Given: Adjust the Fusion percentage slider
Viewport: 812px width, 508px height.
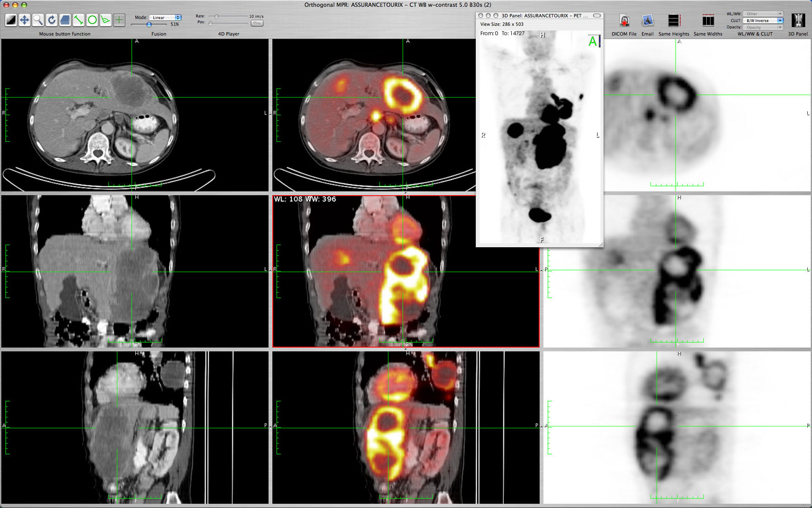Looking at the screenshot, I should [150, 24].
